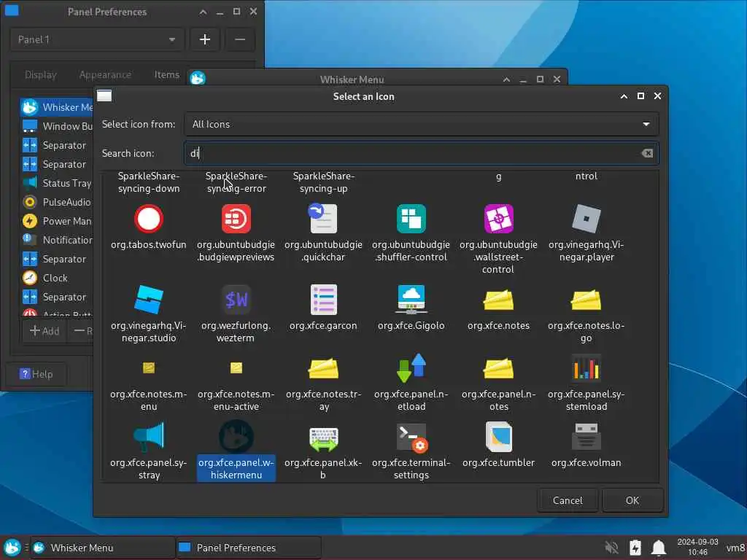This screenshot has height=560, width=747.
Task: Clear the search icon text field
Action: pyautogui.click(x=647, y=153)
